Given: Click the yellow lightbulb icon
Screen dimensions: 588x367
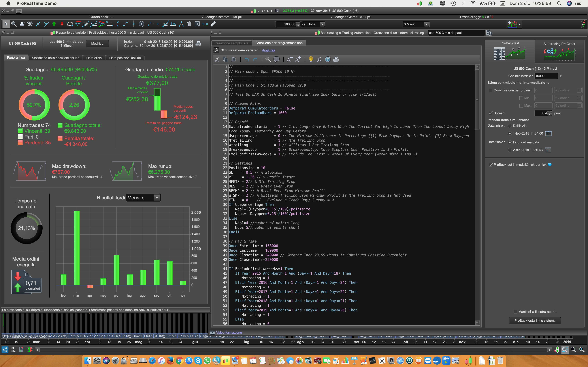Looking at the screenshot, I should [311, 59].
